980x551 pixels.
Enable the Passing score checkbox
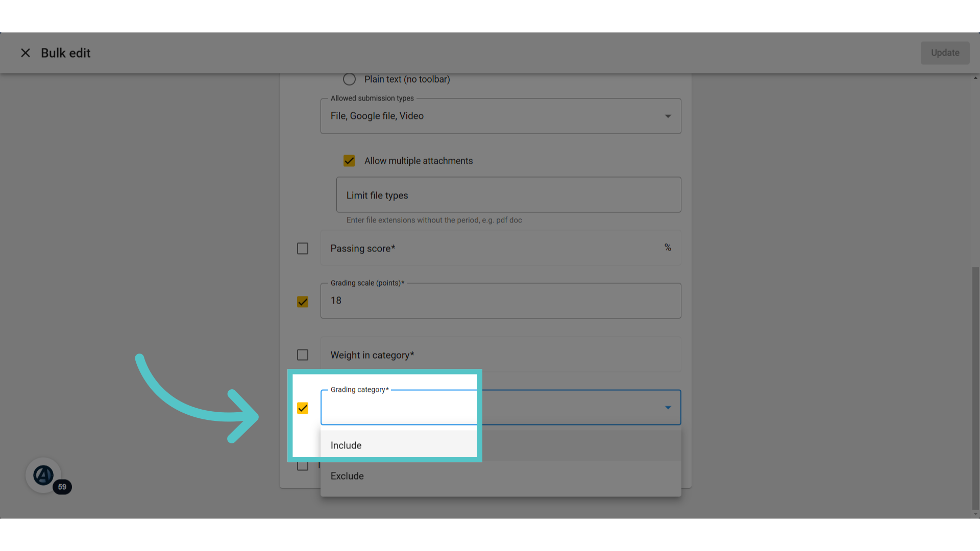[303, 248]
